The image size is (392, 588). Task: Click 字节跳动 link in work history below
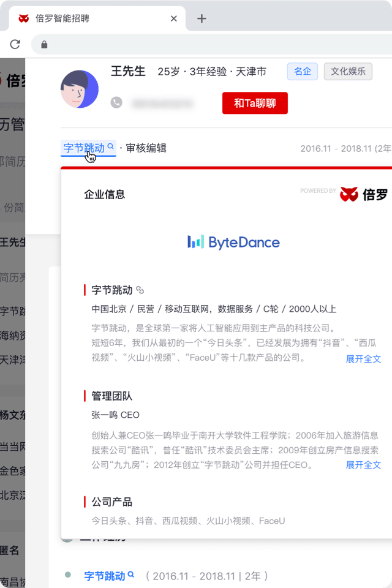pos(104,576)
